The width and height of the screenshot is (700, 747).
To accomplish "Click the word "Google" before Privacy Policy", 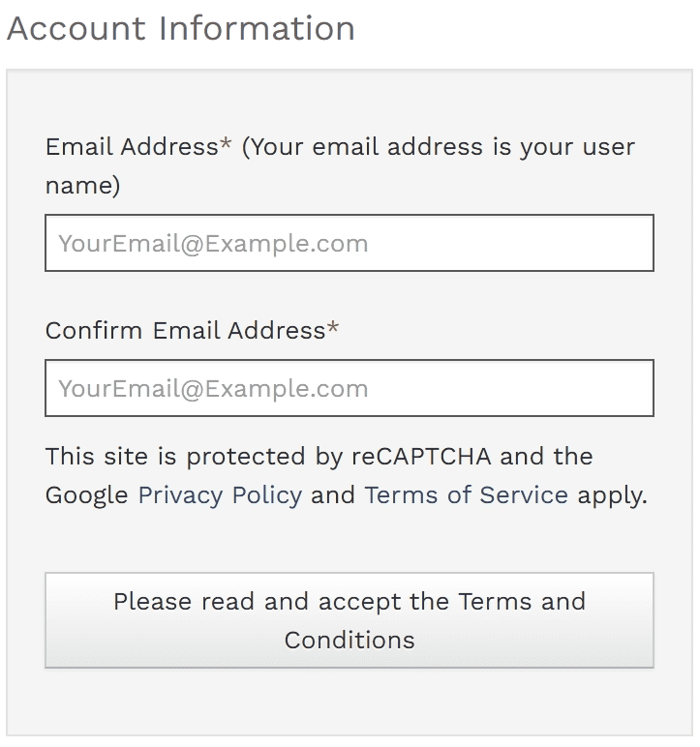I will [87, 495].
